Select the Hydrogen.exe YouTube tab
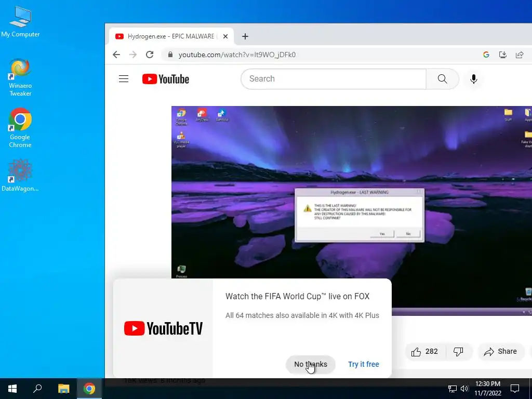 pyautogui.click(x=171, y=36)
